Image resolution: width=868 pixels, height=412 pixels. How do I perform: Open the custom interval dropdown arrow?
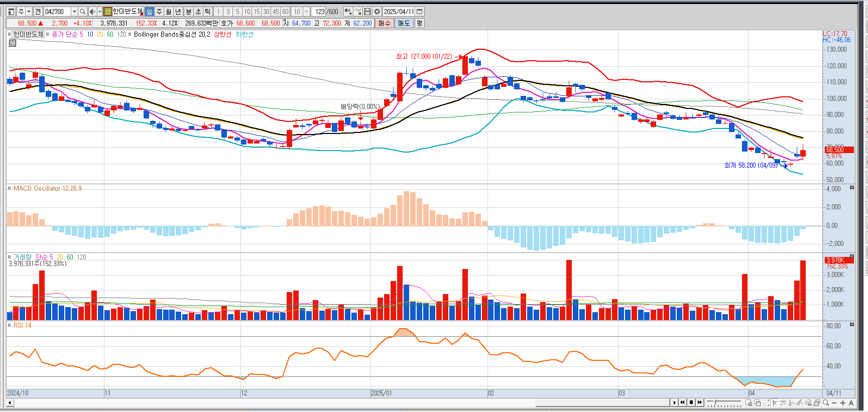coord(306,12)
